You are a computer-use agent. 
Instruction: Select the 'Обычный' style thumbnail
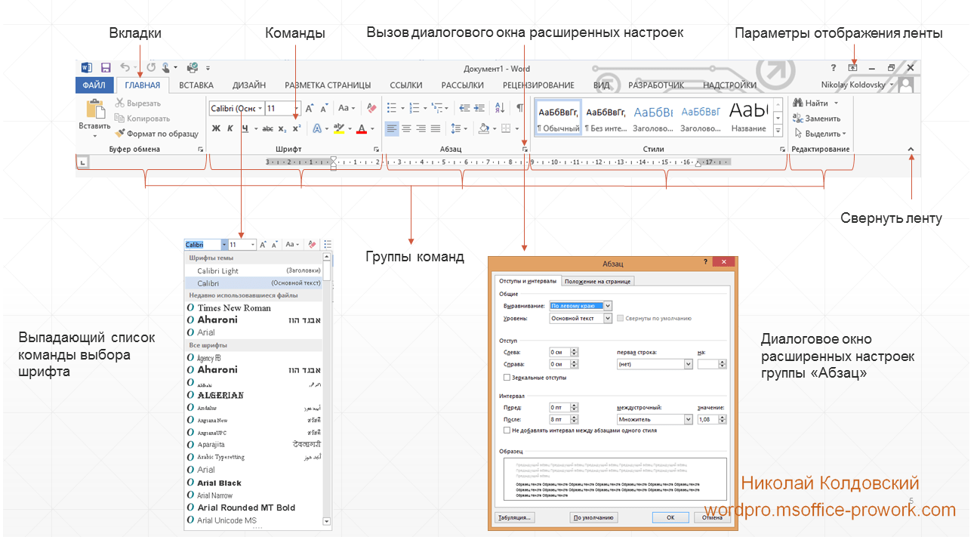[558, 118]
